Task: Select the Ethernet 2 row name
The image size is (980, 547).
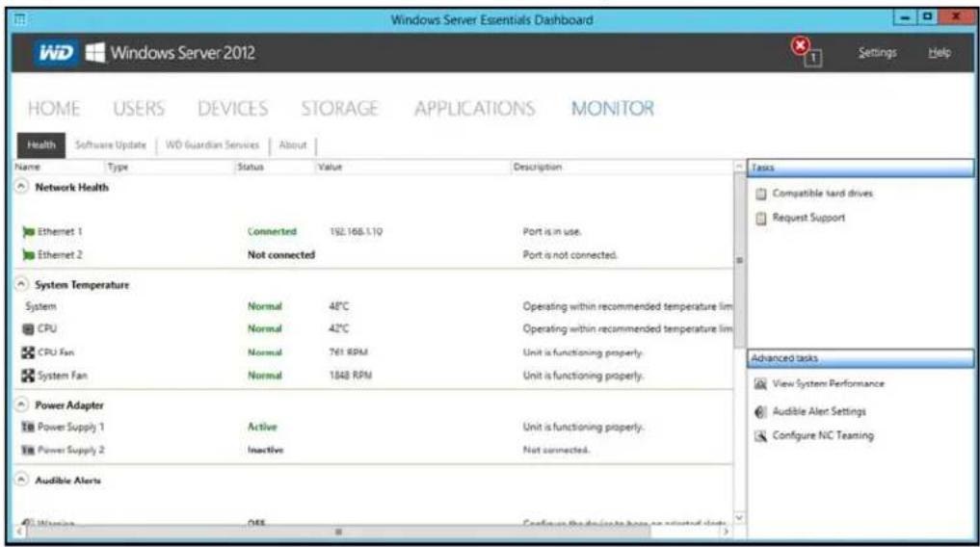Action: [60, 255]
